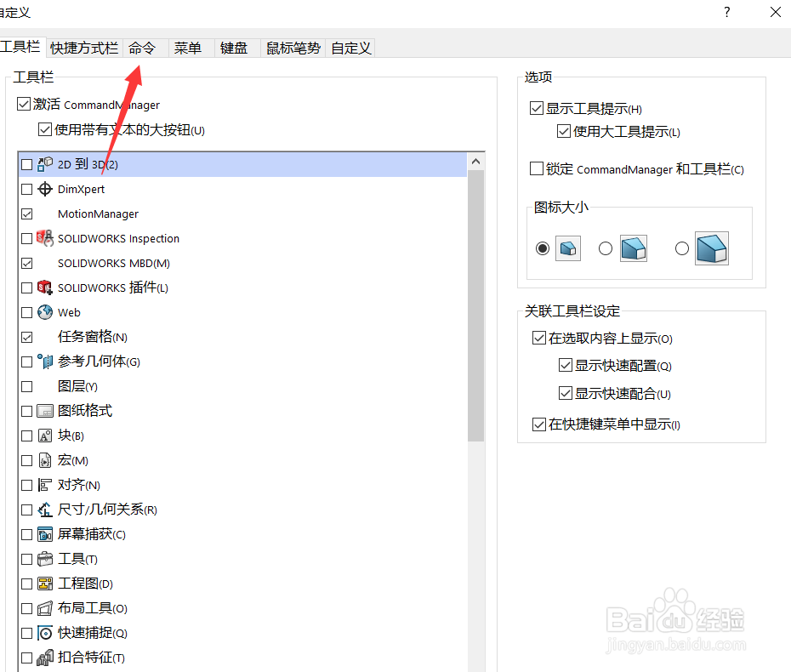Screen dimensions: 791x672
Task: Click the 屏幕捕获 icon
Action: [x=45, y=534]
